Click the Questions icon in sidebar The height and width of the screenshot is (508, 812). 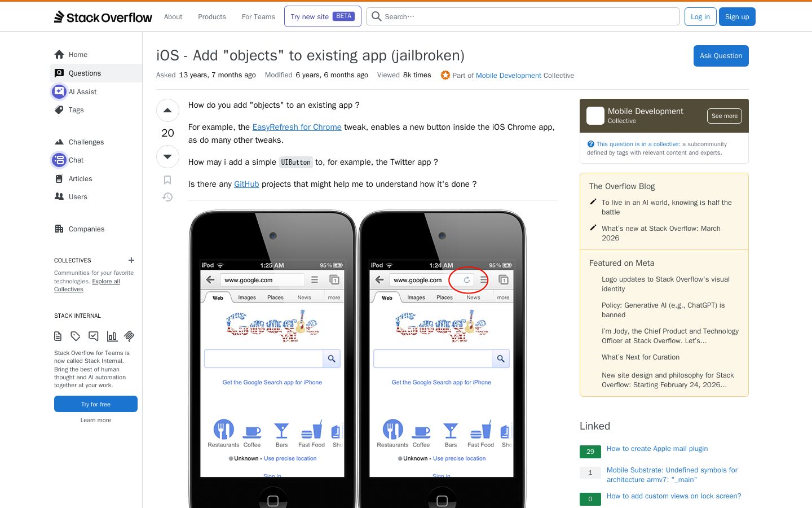coord(59,73)
